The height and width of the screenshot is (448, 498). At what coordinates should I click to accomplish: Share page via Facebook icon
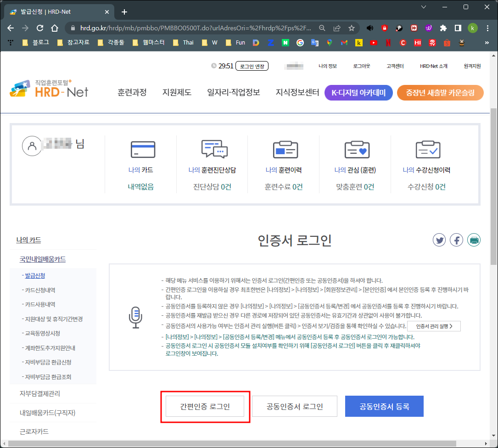click(x=456, y=240)
